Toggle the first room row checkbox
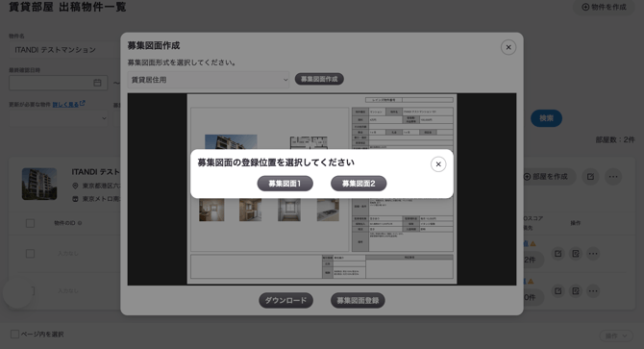Screen dimensions: 644x349 [30, 253]
